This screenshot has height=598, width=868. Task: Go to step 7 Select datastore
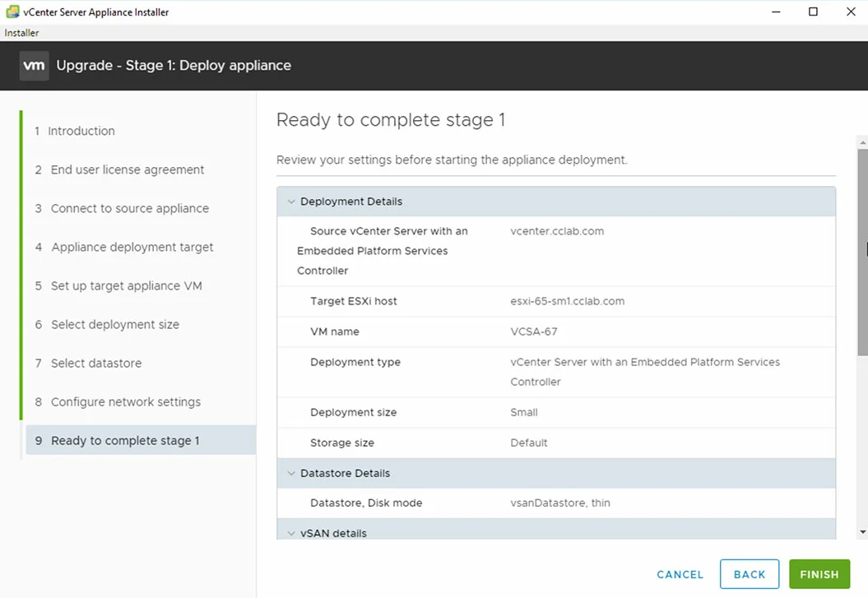click(88, 364)
